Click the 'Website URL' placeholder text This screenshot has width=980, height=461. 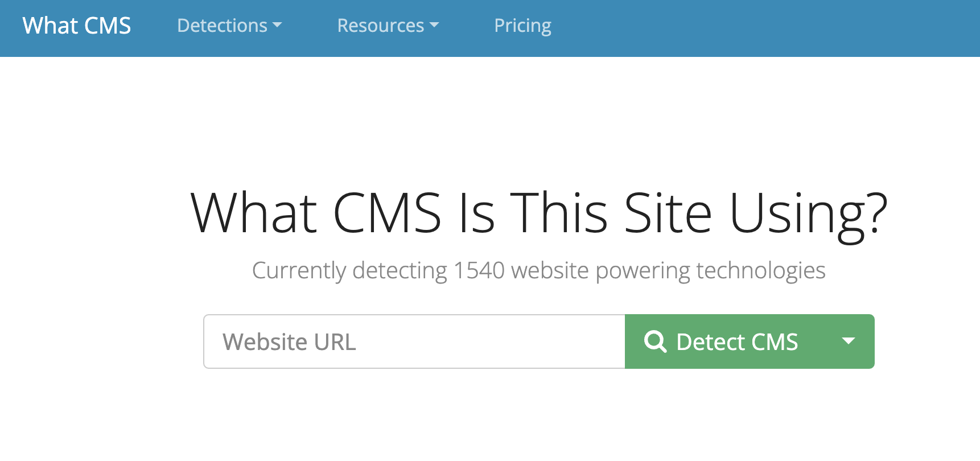click(289, 342)
